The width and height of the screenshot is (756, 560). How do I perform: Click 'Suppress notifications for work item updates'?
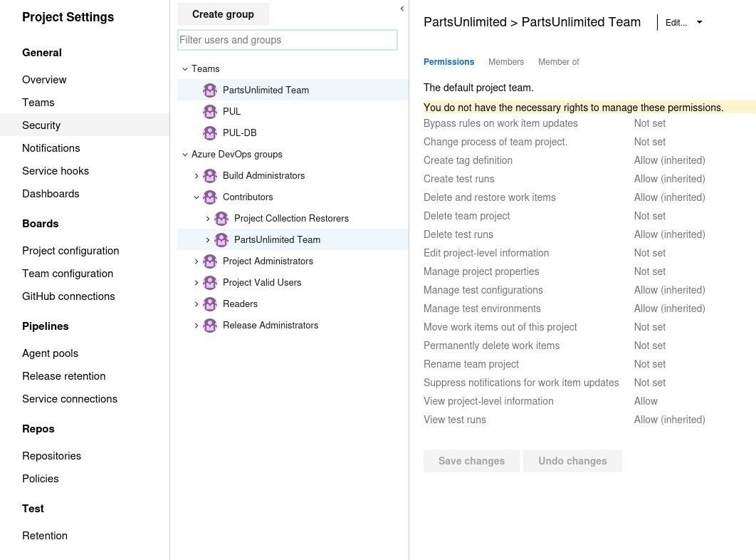point(521,383)
